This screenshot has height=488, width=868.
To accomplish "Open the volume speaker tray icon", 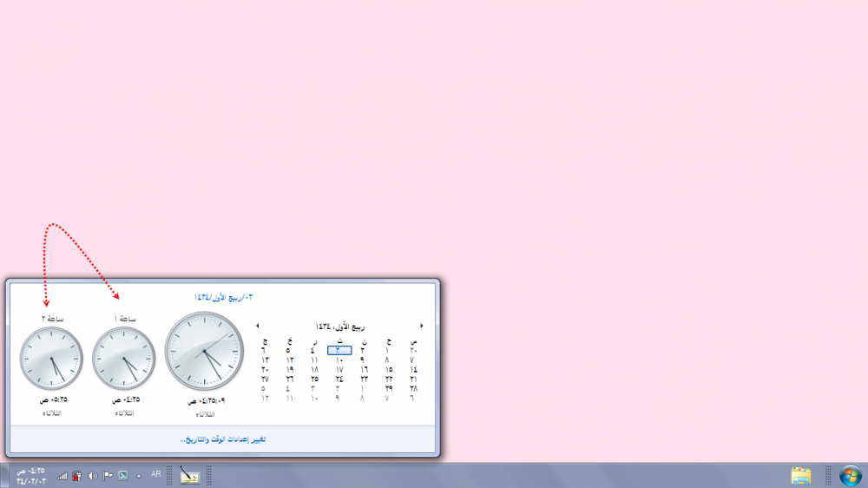I will point(92,476).
